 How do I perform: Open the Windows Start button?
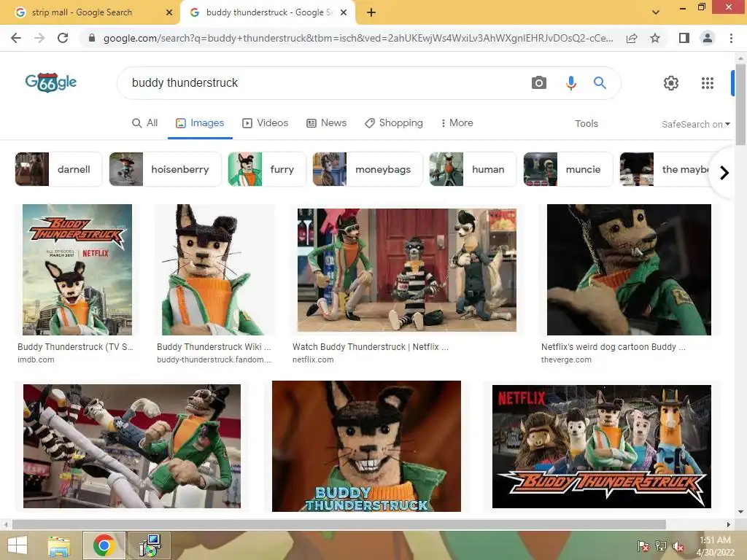coord(18,545)
